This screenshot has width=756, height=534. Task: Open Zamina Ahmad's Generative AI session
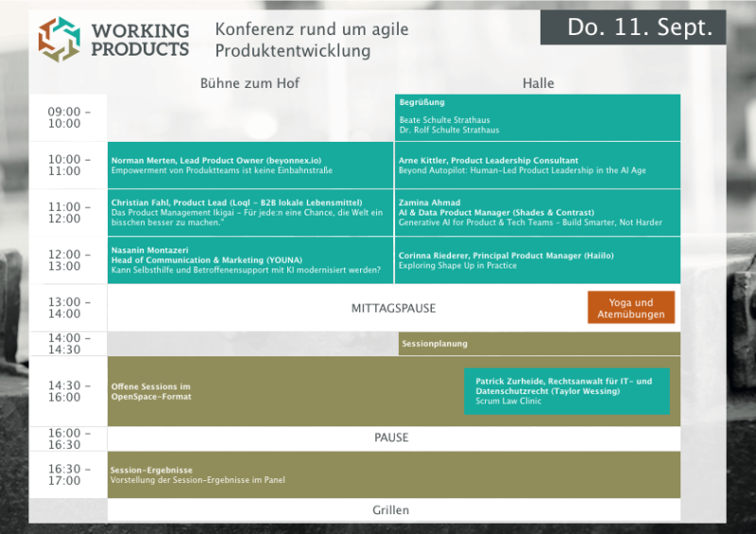coord(537,213)
